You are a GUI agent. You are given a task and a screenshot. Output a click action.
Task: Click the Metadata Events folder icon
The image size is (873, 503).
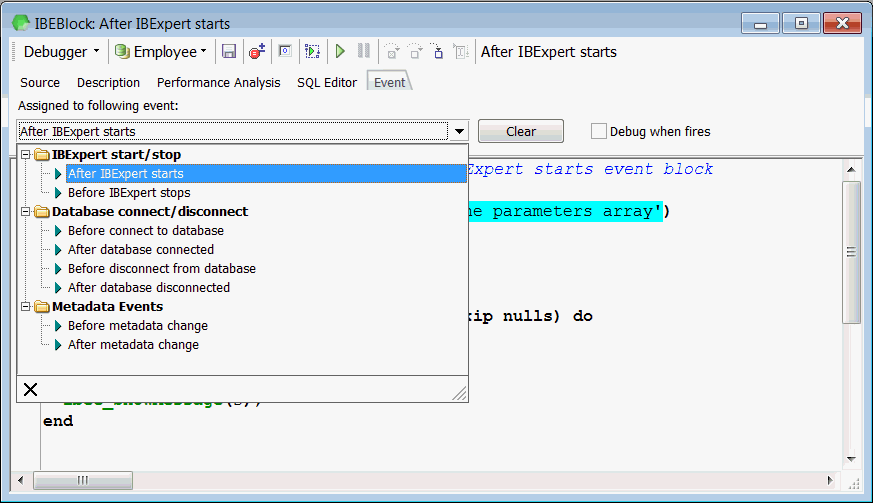42,307
